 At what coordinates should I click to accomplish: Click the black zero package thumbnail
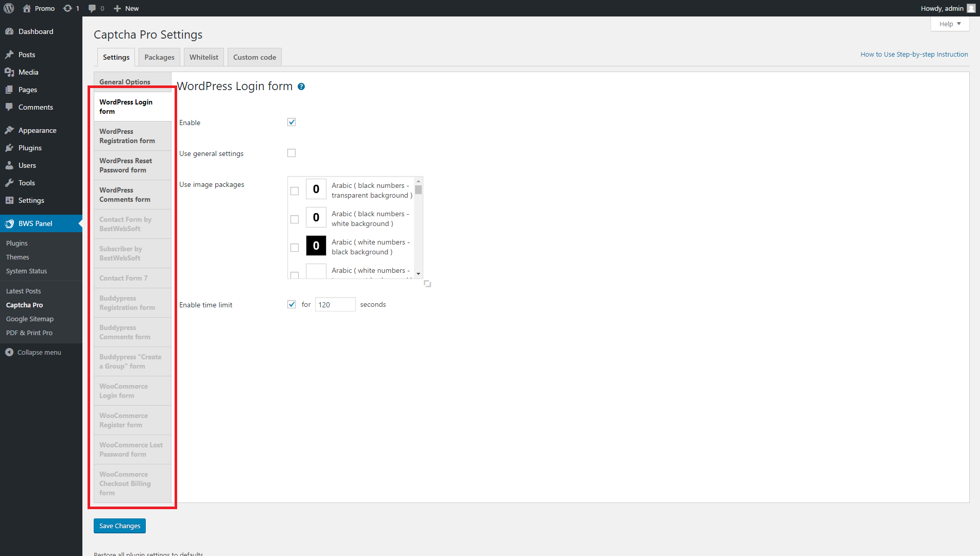316,246
